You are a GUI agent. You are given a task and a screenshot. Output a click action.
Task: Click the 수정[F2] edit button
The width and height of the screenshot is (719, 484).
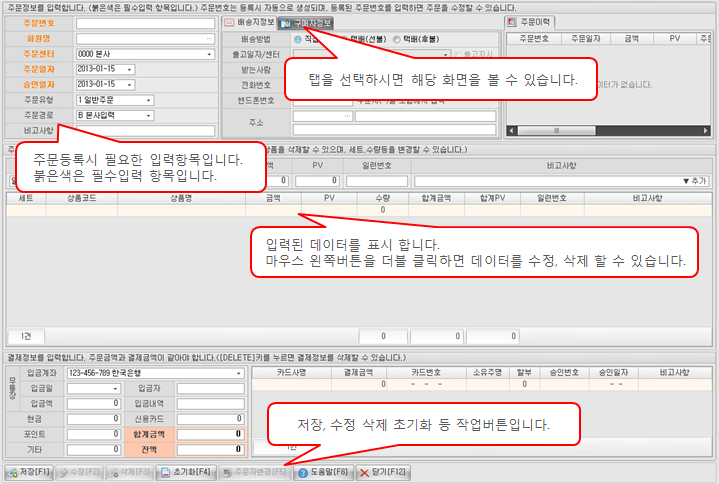point(79,472)
